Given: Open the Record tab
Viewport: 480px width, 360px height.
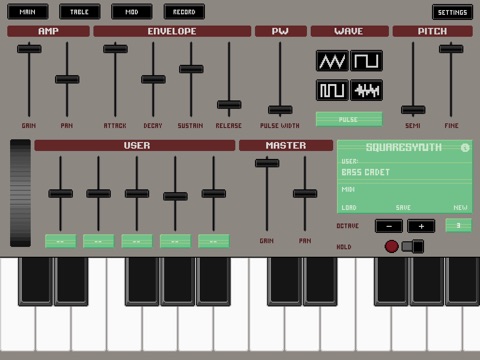Looking at the screenshot, I should point(184,12).
